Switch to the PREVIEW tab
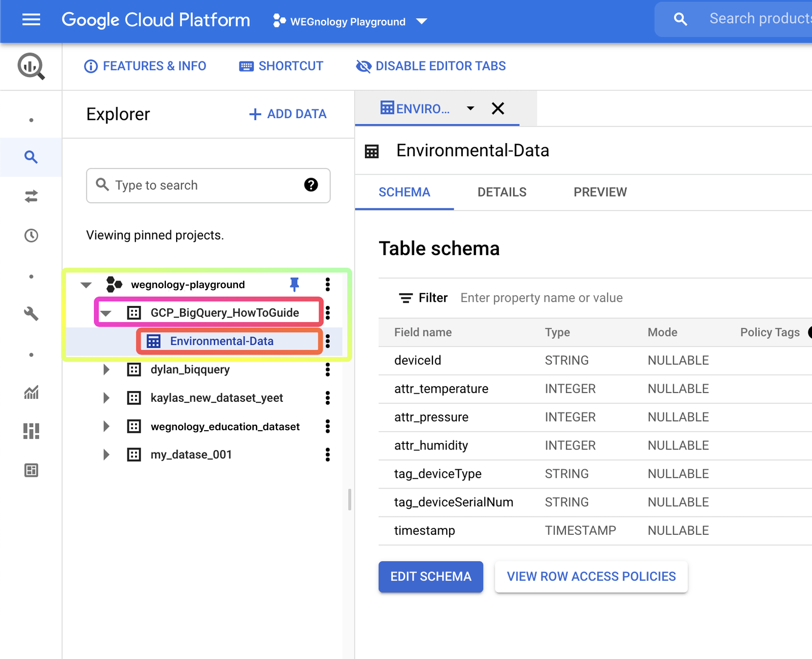The height and width of the screenshot is (659, 812). (600, 192)
